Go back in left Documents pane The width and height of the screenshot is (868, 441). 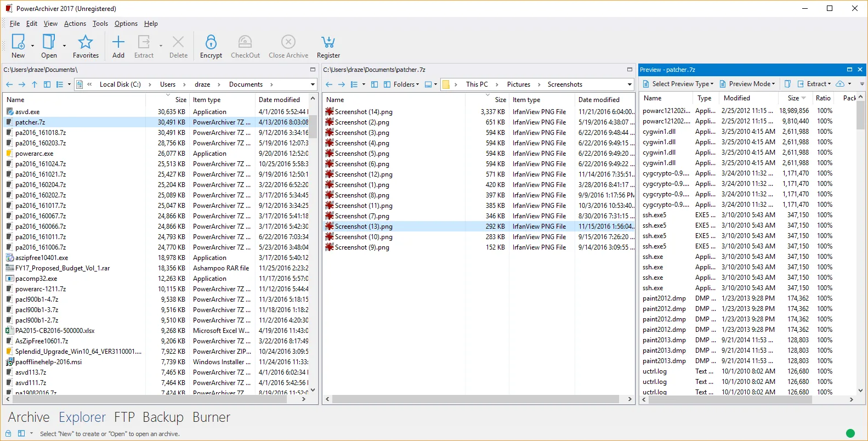9,84
